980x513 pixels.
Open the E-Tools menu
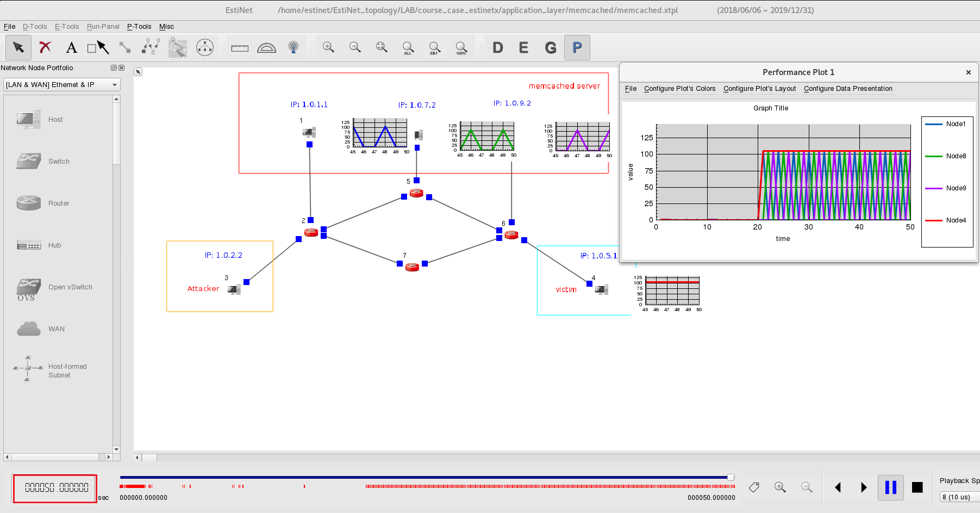[x=67, y=26]
